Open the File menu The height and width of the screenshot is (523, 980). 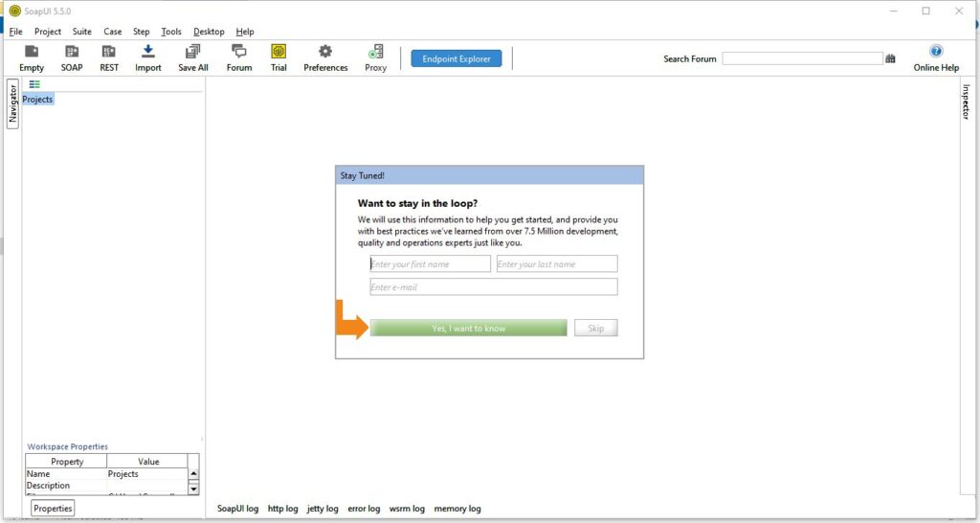pyautogui.click(x=15, y=32)
